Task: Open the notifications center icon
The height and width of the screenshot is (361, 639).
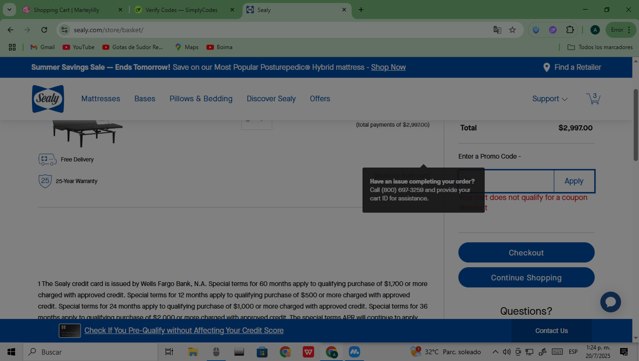Action: 624,352
